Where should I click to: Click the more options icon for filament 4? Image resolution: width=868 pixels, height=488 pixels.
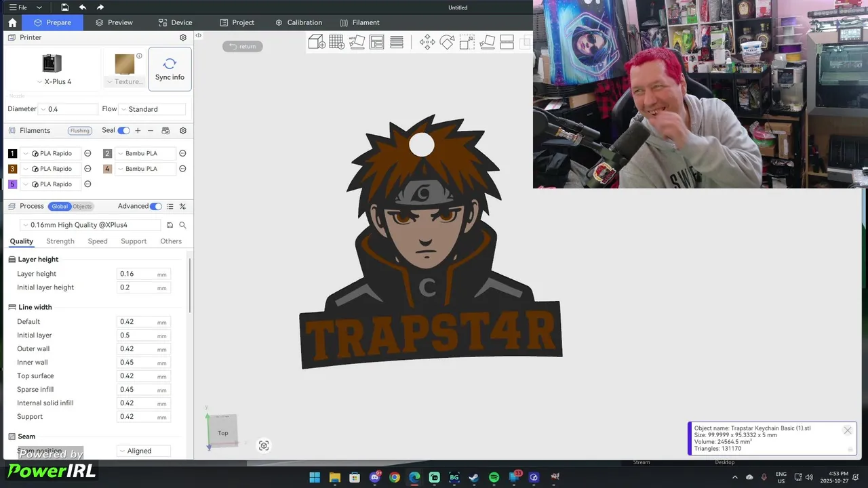click(x=182, y=169)
